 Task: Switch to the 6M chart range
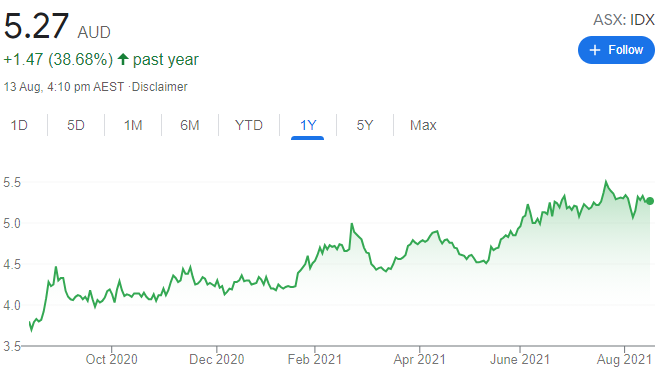[190, 125]
